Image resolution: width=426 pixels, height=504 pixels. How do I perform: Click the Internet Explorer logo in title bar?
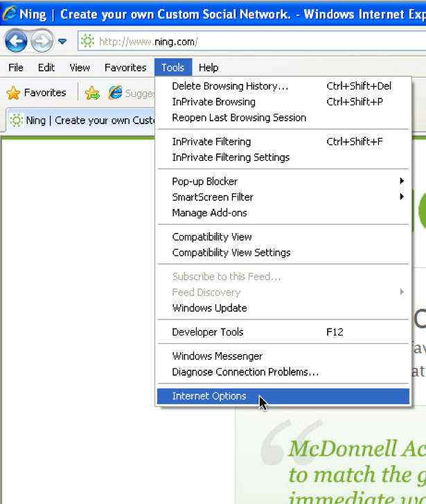[9, 14]
